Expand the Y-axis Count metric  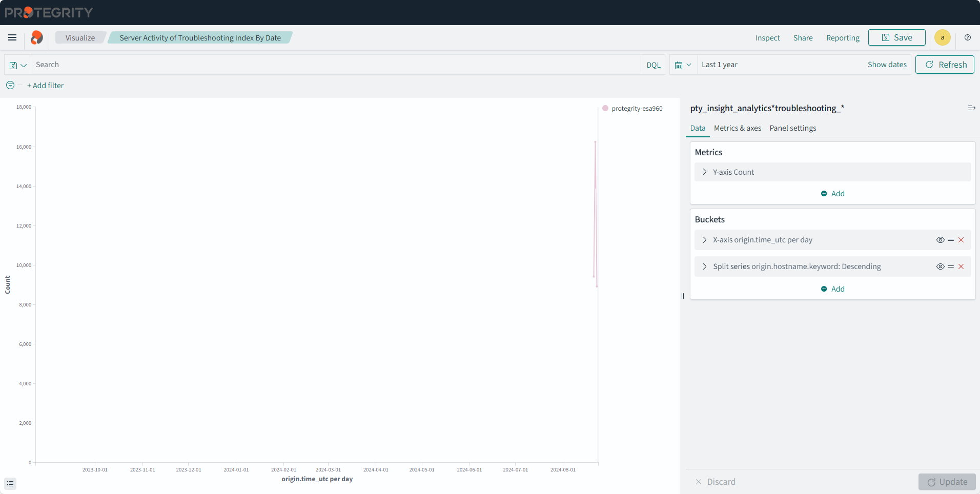click(x=705, y=172)
